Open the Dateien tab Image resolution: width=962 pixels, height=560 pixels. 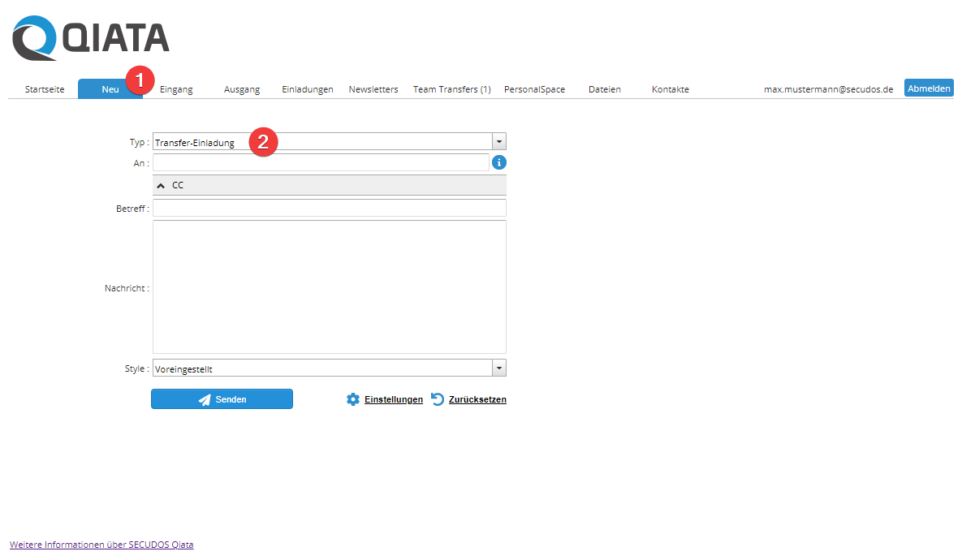[605, 89]
